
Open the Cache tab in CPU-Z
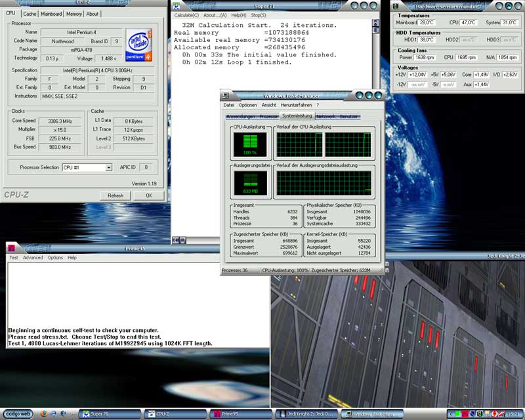(30, 14)
